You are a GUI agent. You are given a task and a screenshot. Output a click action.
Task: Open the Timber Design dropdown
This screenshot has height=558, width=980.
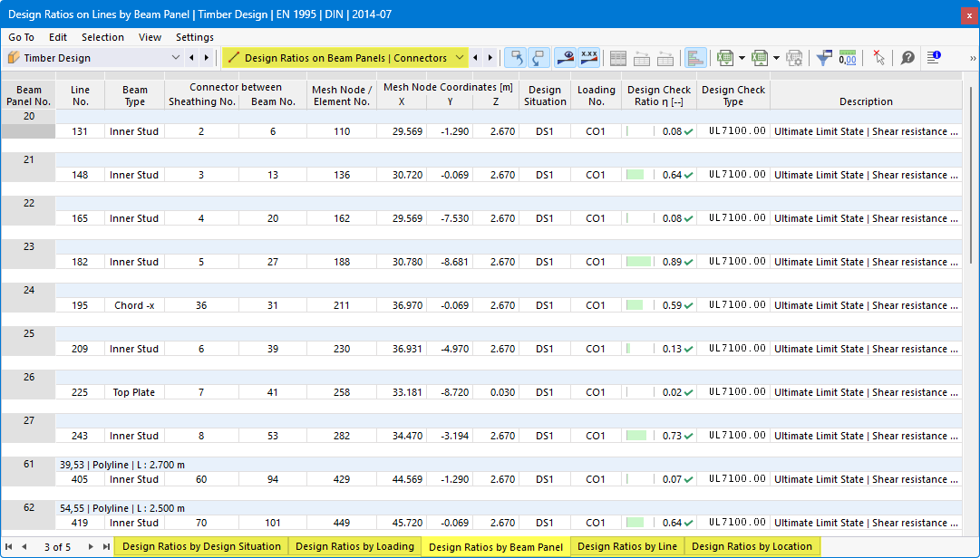93,58
